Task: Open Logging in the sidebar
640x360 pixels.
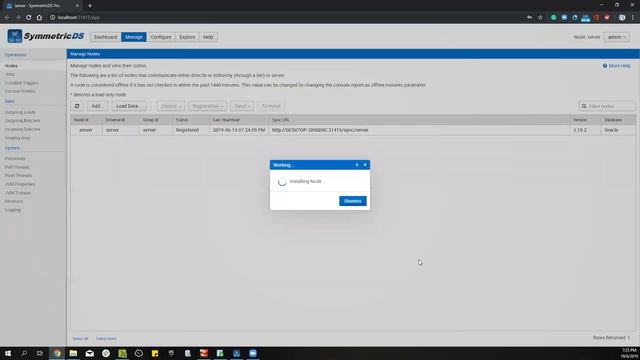Action: point(13,210)
